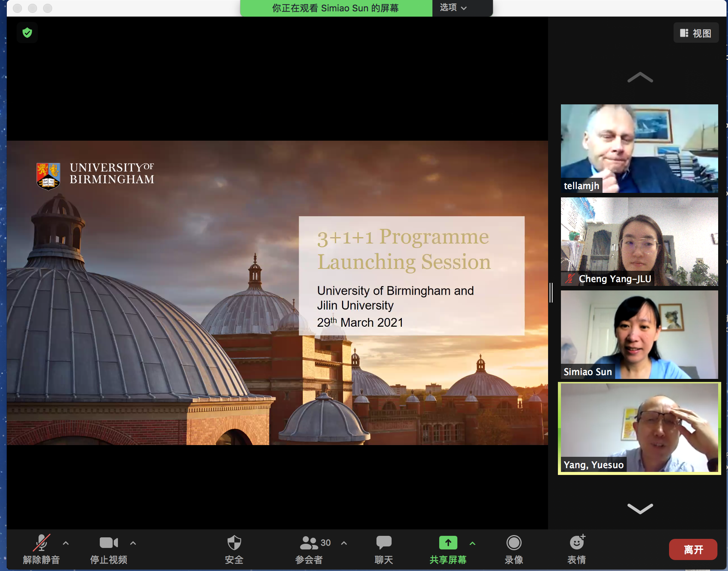Click the divider handle beside video strip
Viewport: 728px width, 571px height.
(x=551, y=292)
